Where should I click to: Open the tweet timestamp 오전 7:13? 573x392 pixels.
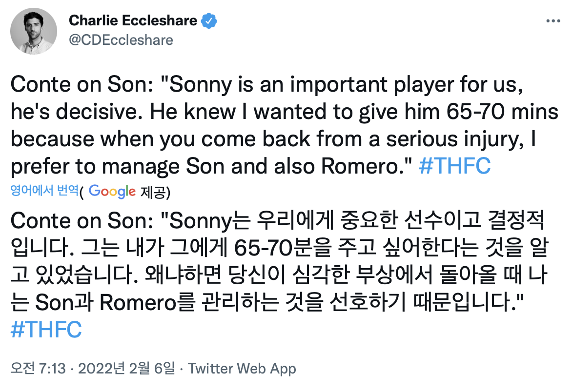tap(38, 369)
